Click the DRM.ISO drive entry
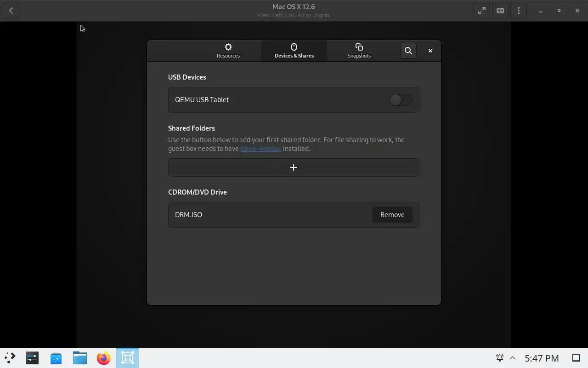Image resolution: width=588 pixels, height=368 pixels. point(294,215)
